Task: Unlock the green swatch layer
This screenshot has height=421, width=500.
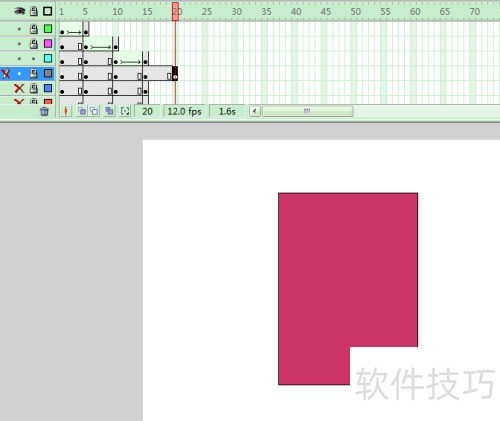Action: click(x=34, y=29)
